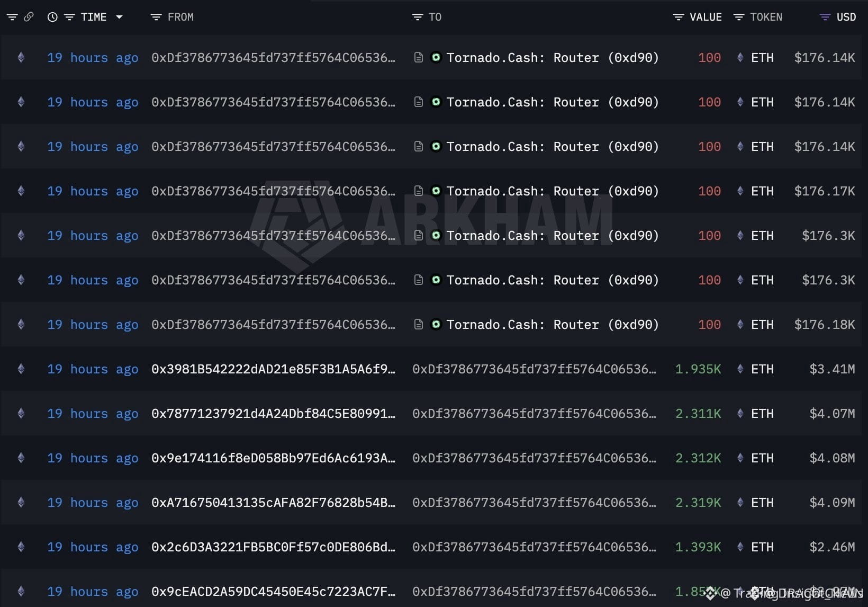Screen dimensions: 868x607
Task: Click the TIME column header label
Action: 94,17
